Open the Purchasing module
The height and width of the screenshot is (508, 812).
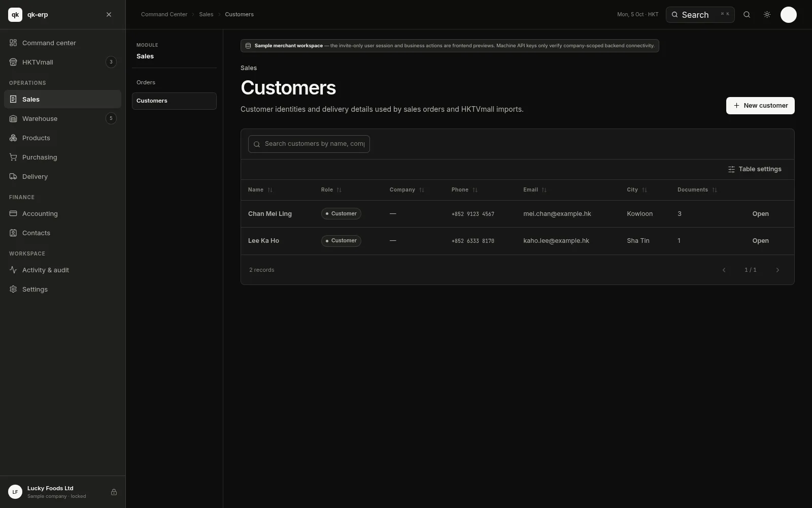coord(62,157)
